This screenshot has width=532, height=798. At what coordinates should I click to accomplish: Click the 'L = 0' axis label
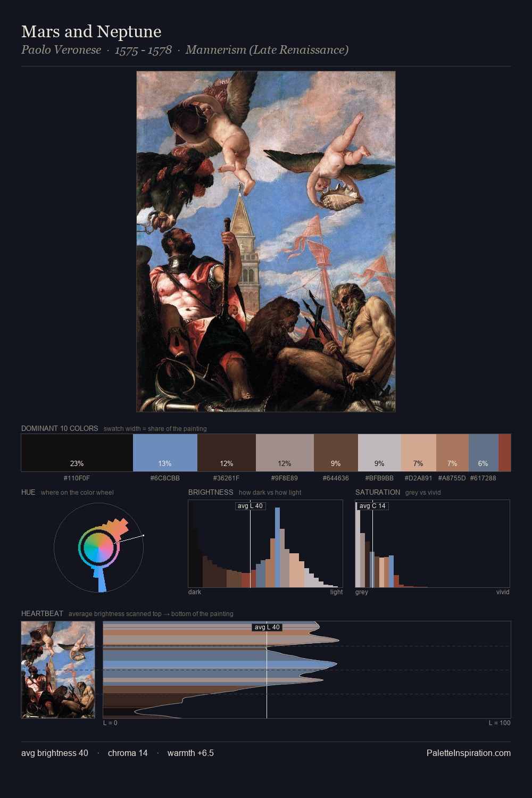(x=110, y=722)
